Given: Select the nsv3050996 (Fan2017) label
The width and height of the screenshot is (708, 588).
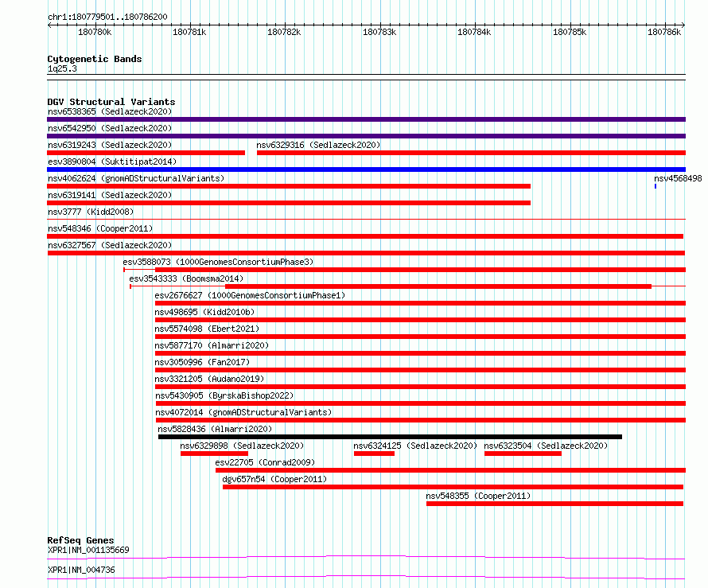Looking at the screenshot, I should 202,362.
